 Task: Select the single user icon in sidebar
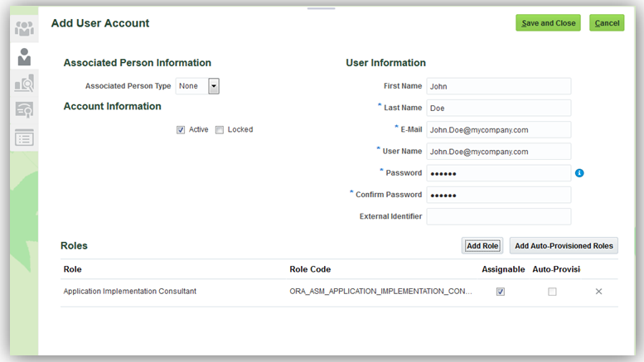(x=24, y=56)
